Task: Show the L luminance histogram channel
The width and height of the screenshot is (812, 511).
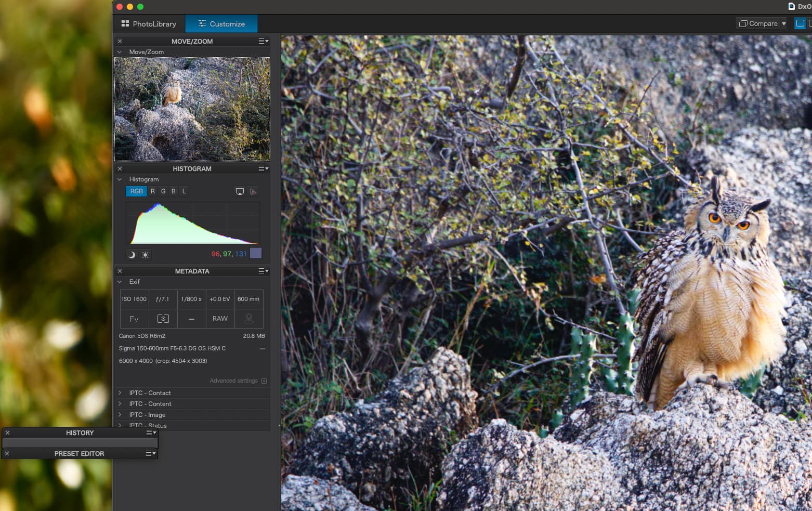Action: pyautogui.click(x=184, y=191)
